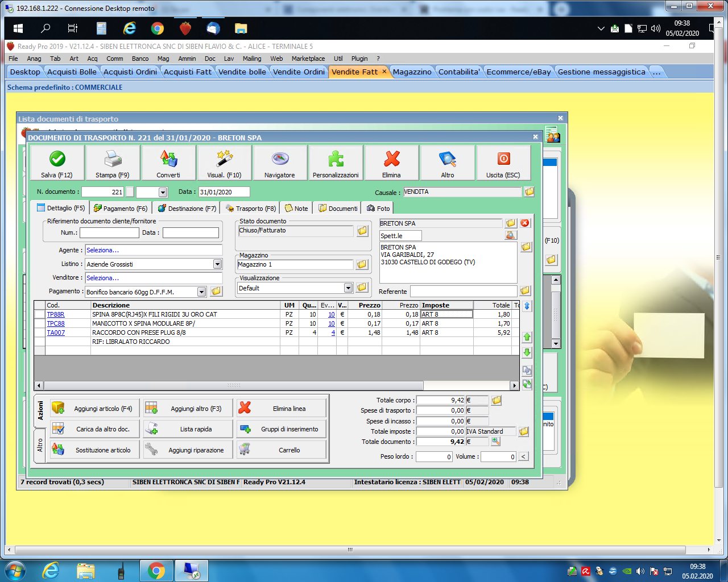Switch to Destinazione (F7) tab
The width and height of the screenshot is (728, 582).
[187, 209]
